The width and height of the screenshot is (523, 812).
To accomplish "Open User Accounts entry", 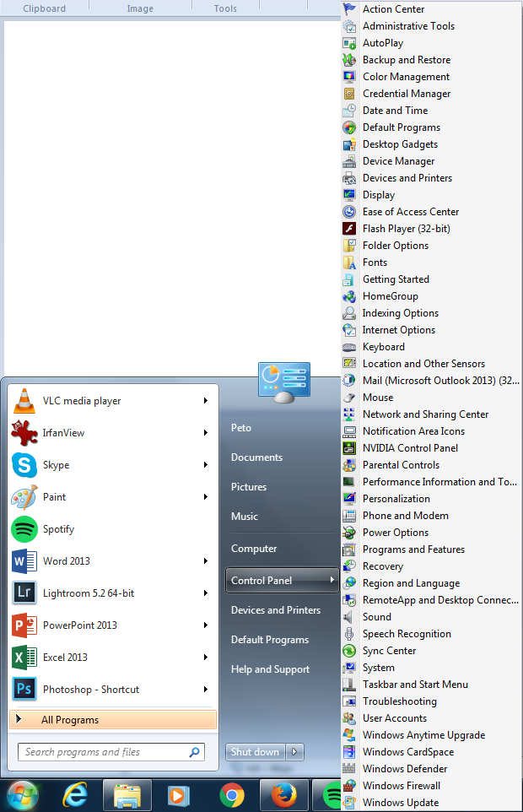I will [431, 718].
